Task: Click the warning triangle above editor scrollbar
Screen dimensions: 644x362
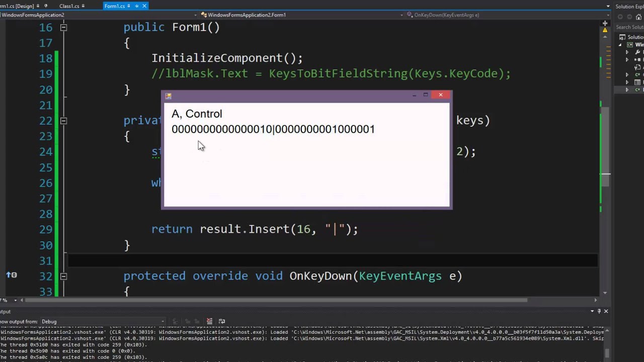Action: coord(606,31)
